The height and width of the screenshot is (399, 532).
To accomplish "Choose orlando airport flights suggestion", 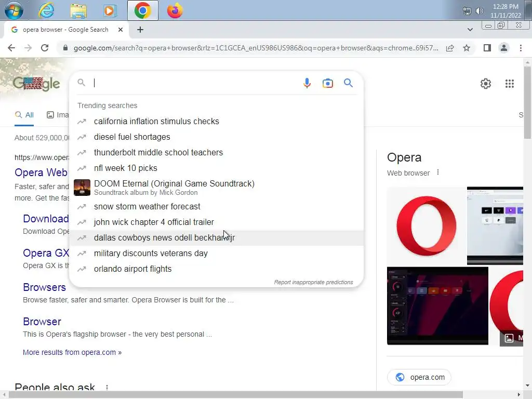I will tap(216, 269).
